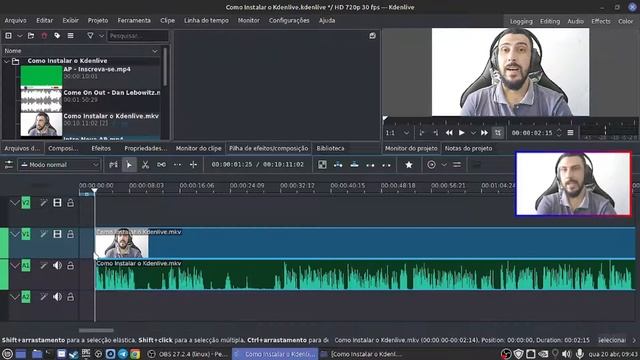
Task: Toggle lock on track V2
Action: (x=71, y=202)
